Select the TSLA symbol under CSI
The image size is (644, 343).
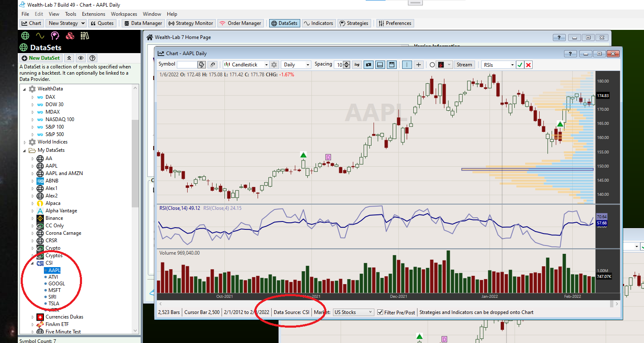pos(54,304)
